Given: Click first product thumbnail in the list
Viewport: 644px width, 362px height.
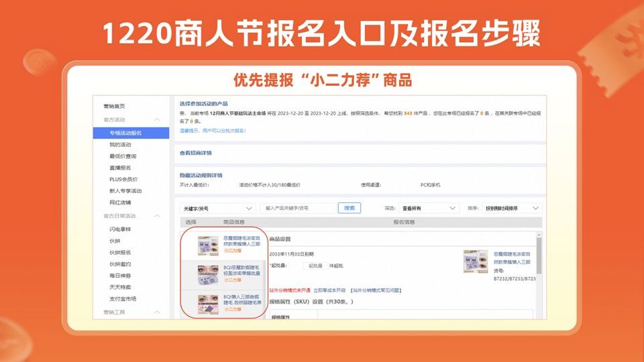Looking at the screenshot, I should (x=208, y=245).
